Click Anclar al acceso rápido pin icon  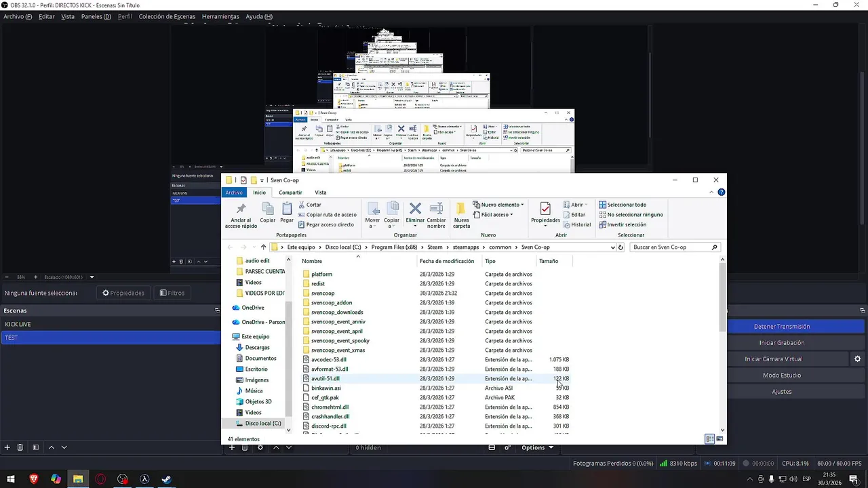(x=241, y=209)
